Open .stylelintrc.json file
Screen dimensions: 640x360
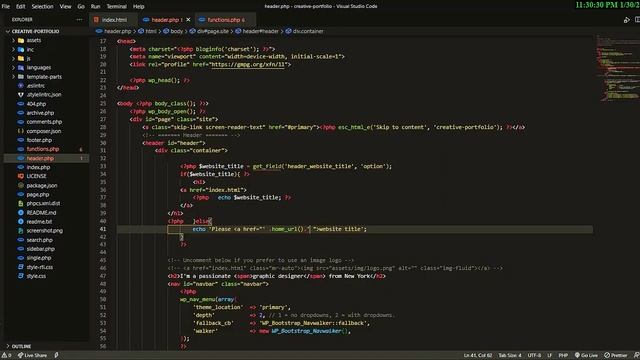click(44, 95)
